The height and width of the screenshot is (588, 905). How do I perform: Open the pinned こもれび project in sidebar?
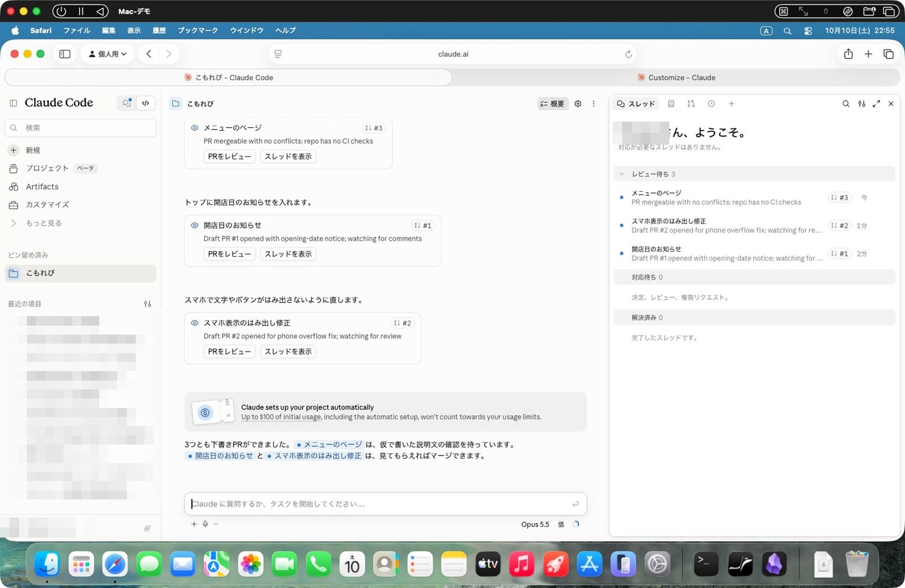coord(80,273)
